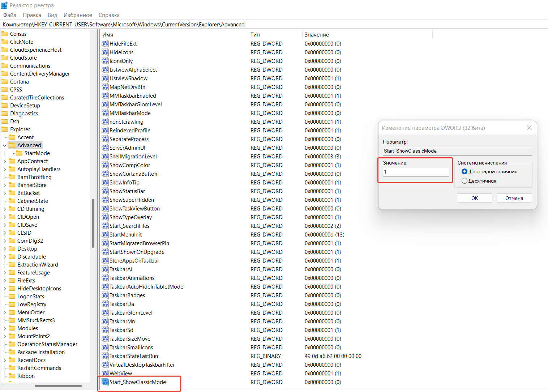Select the HideDesktopIcons key

[39, 288]
